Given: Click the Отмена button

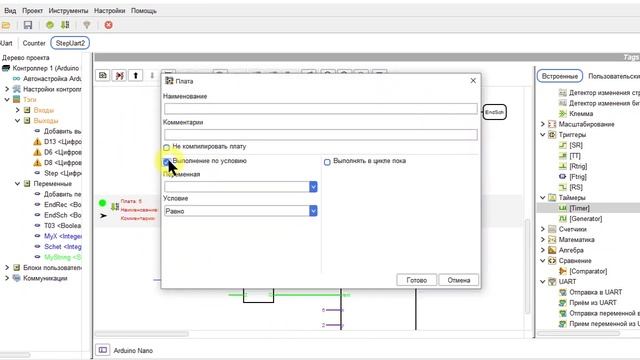Looking at the screenshot, I should point(459,280).
